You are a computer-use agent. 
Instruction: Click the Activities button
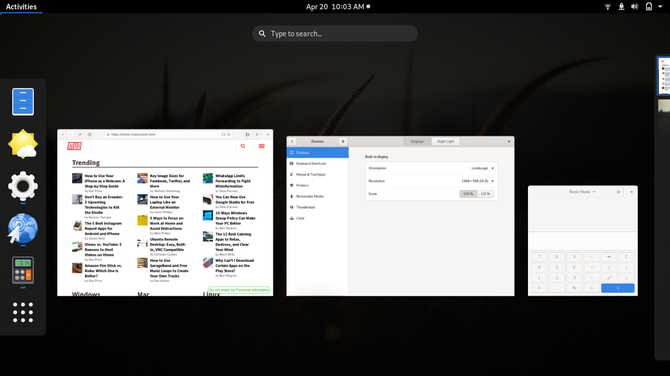pos(21,6)
